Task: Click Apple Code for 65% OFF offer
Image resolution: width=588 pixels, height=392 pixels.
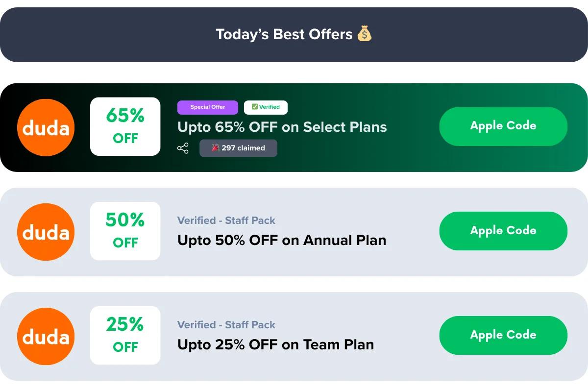Action: coord(503,126)
